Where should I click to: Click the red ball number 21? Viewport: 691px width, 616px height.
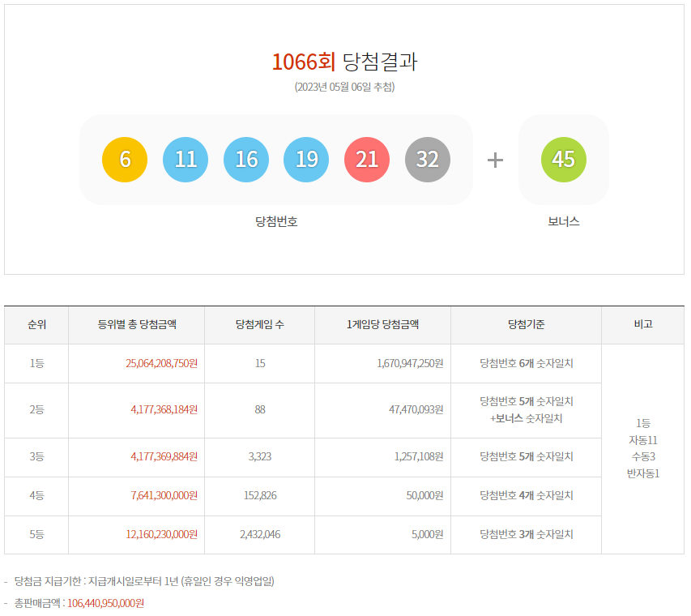click(367, 160)
